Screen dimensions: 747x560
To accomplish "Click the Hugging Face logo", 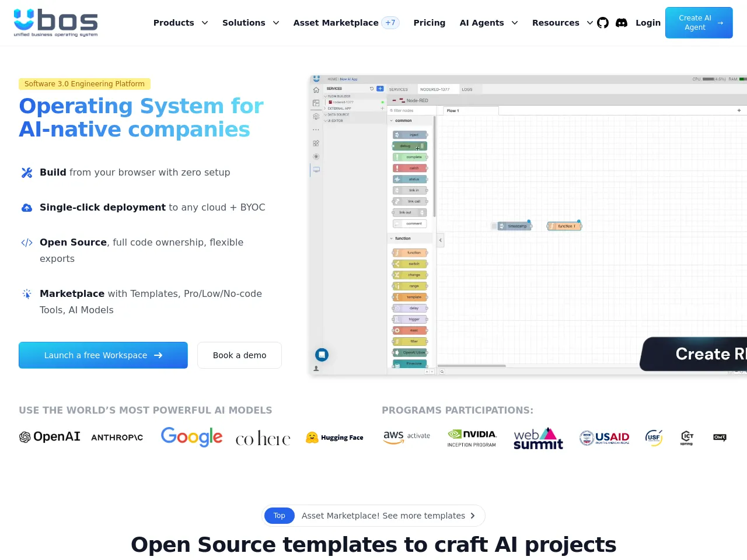I will pos(334,437).
